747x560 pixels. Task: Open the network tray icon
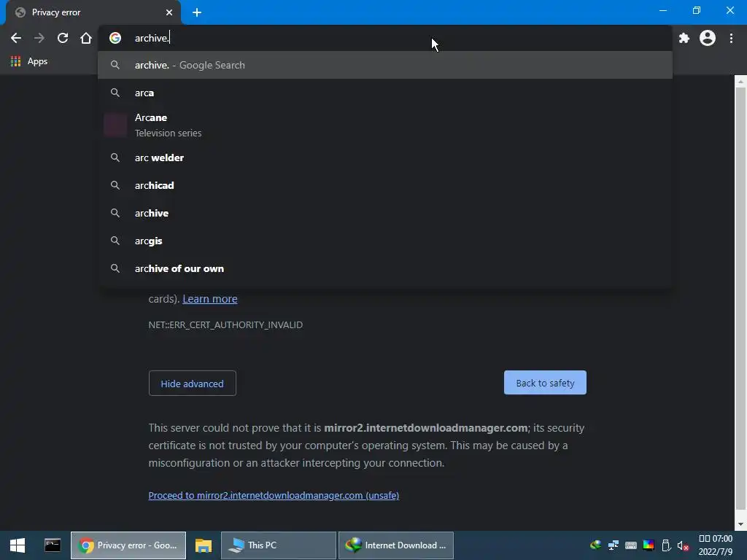point(613,545)
